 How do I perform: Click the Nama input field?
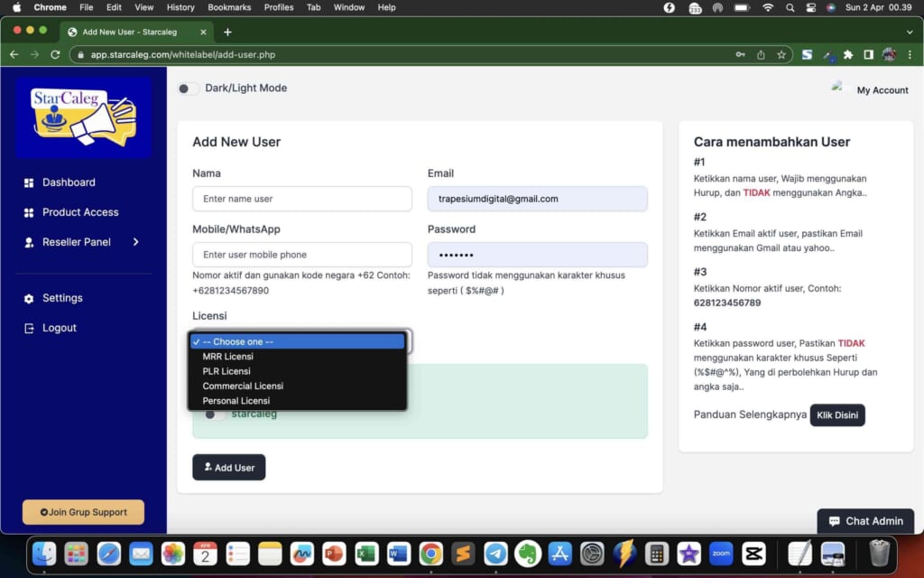301,199
